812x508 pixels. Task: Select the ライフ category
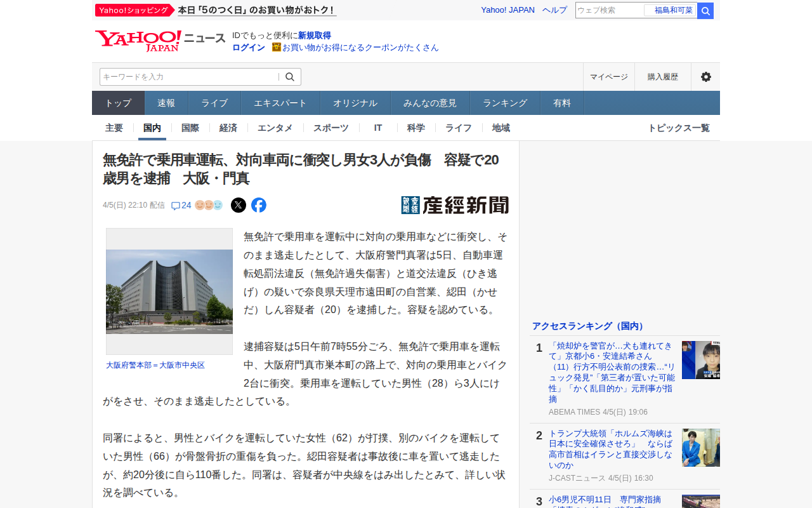459,128
